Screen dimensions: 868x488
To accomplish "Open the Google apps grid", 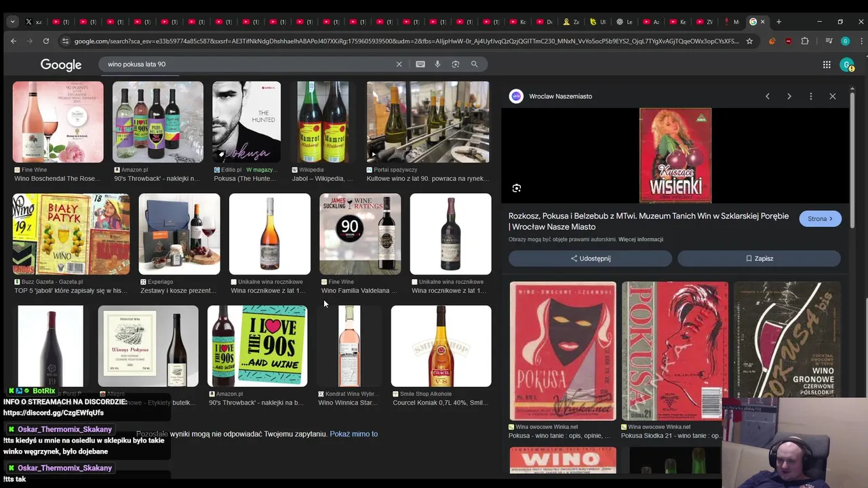I will pyautogui.click(x=827, y=64).
